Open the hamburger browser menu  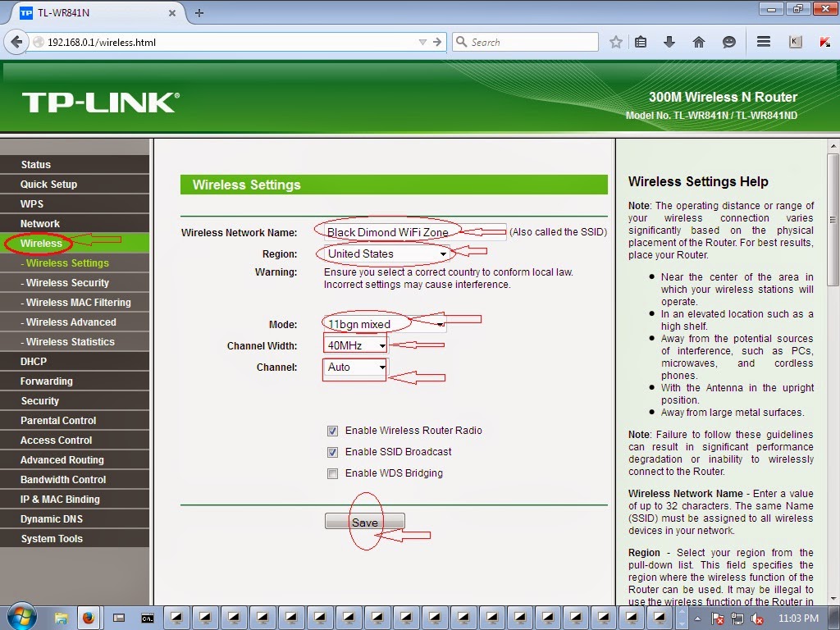pyautogui.click(x=764, y=42)
